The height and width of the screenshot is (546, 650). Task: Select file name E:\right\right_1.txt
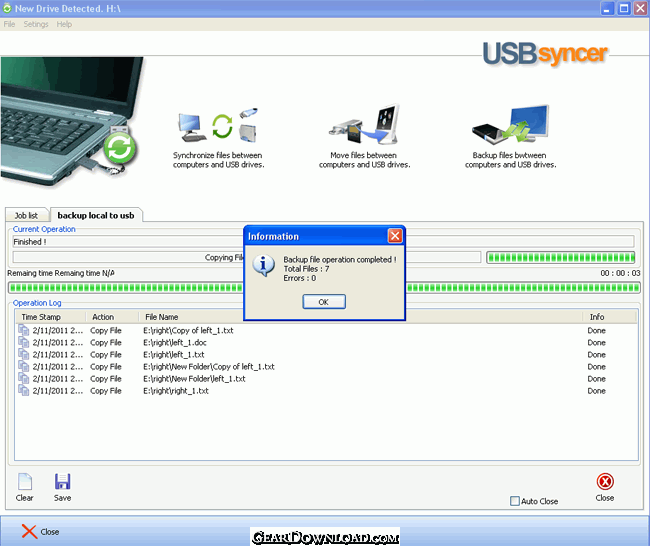tap(176, 391)
